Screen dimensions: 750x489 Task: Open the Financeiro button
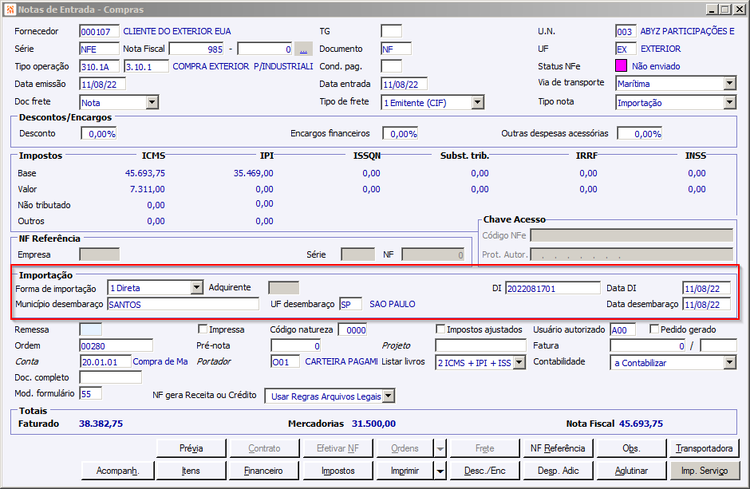[263, 470]
